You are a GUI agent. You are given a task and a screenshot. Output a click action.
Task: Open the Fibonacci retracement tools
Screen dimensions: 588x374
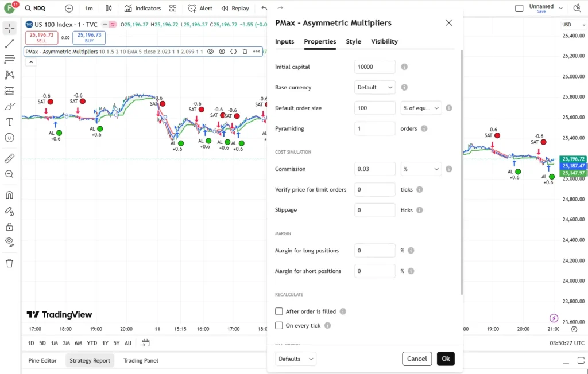(x=10, y=59)
